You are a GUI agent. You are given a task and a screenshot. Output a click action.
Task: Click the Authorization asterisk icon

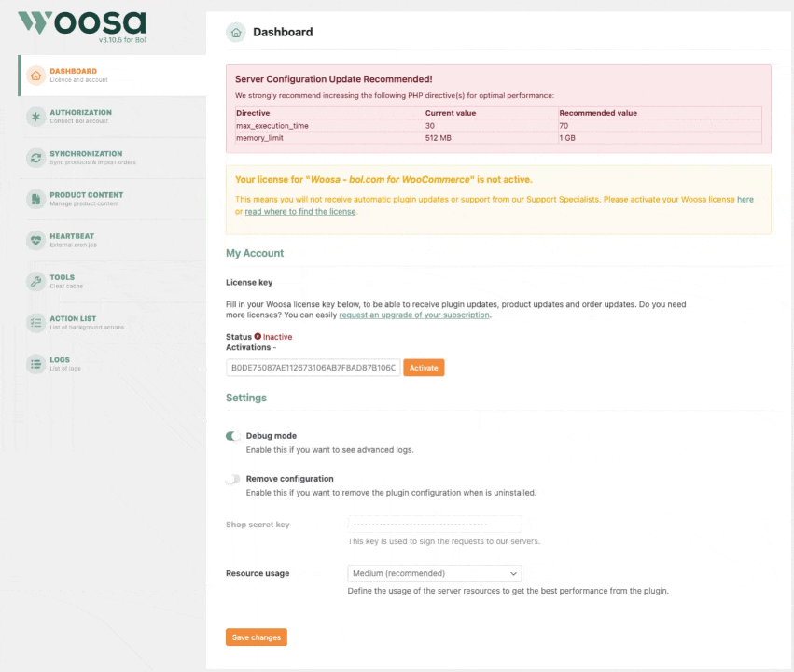(36, 117)
